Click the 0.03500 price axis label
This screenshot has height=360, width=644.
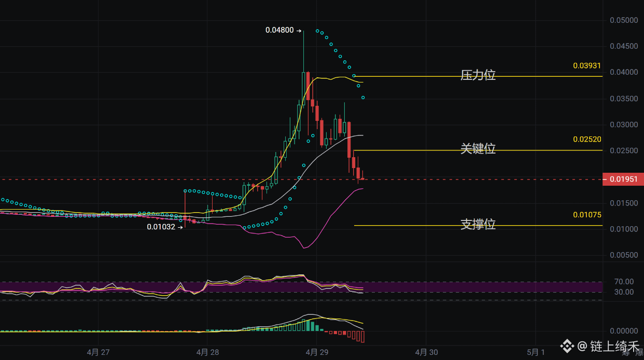[624, 99]
